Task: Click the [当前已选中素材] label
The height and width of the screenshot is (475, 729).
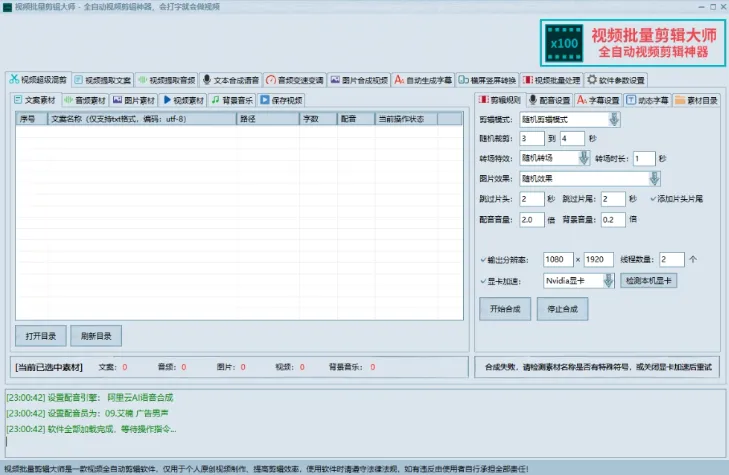Action: tap(49, 367)
